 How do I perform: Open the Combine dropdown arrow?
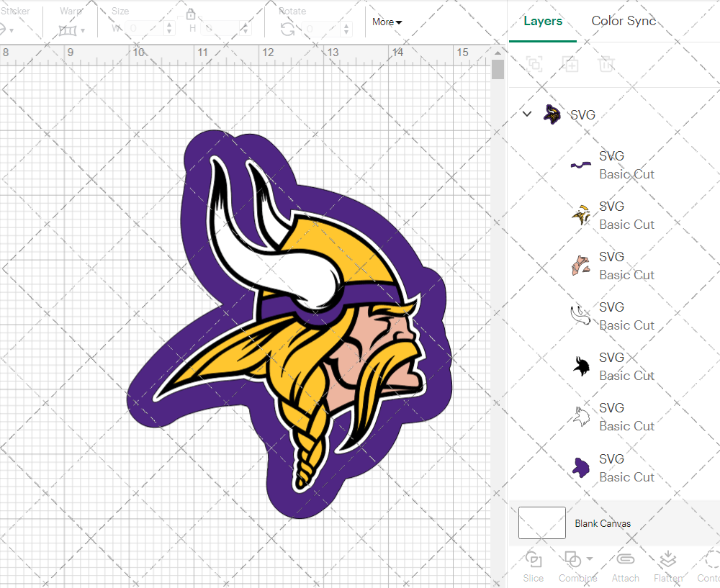(x=590, y=558)
